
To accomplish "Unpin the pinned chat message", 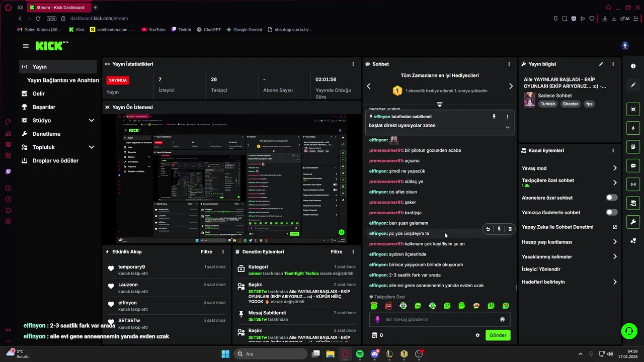I will coord(494,117).
